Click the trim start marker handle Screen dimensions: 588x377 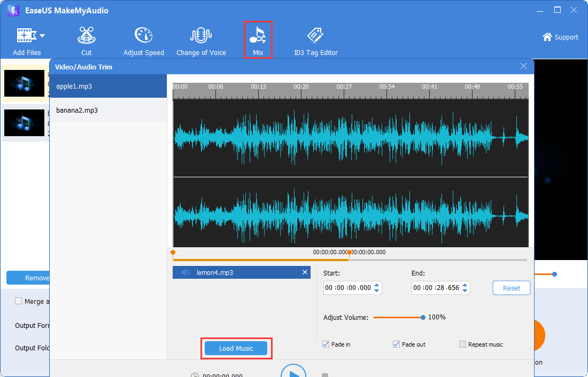(x=173, y=253)
